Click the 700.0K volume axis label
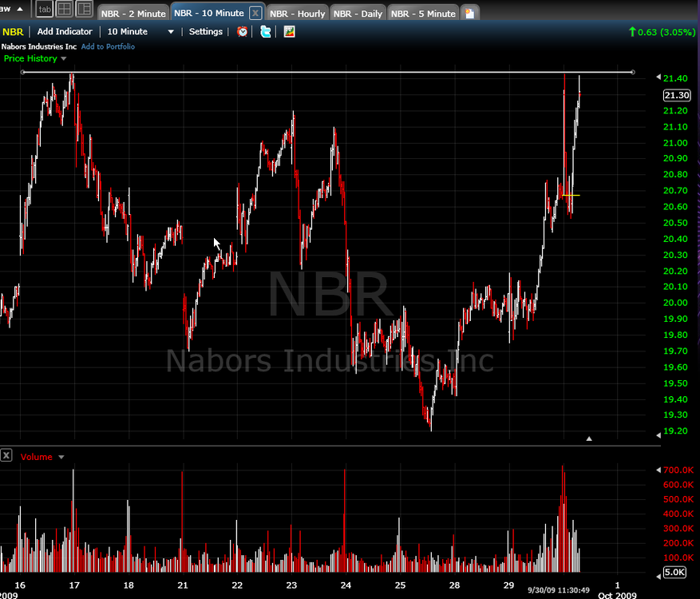The height and width of the screenshot is (599, 700). coord(678,470)
